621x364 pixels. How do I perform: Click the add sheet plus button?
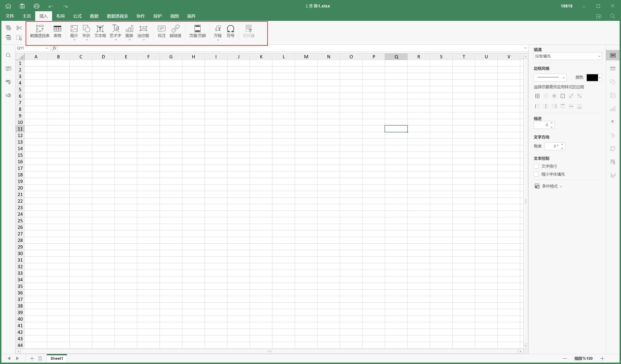[x=32, y=358]
